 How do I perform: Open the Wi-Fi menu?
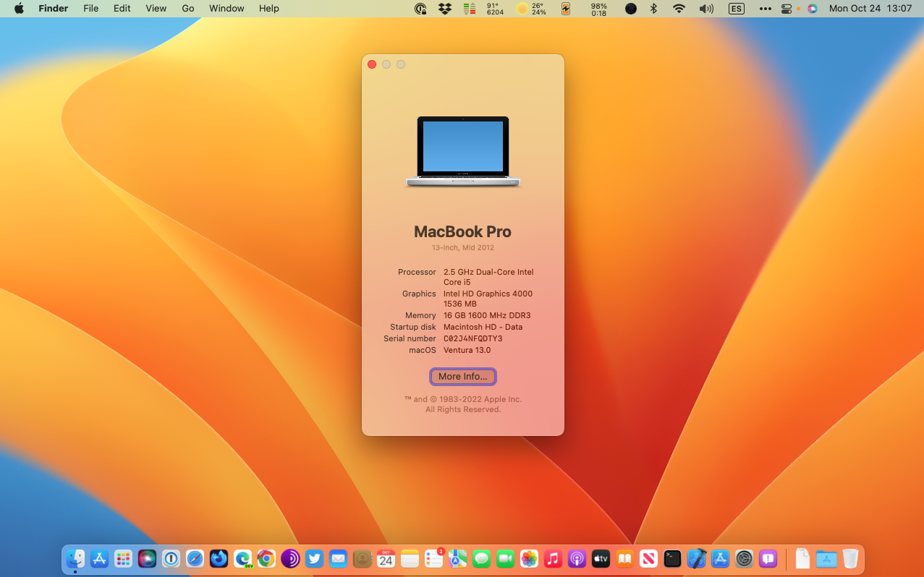[x=679, y=9]
